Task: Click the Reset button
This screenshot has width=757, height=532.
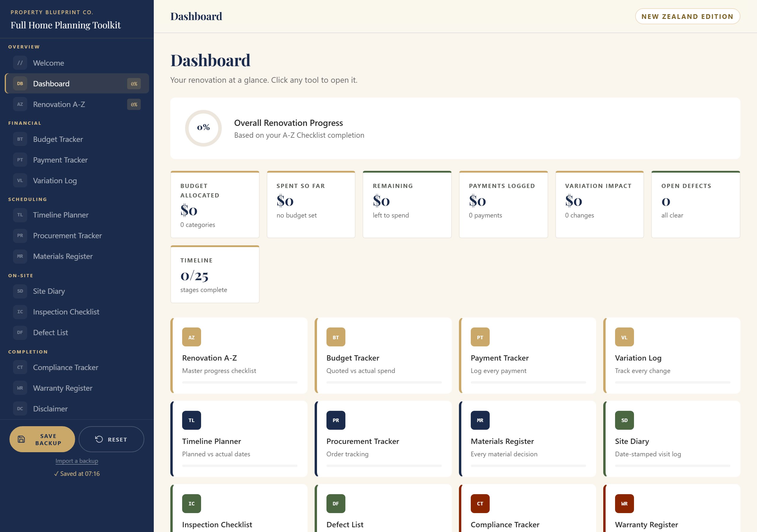Action: coord(111,439)
